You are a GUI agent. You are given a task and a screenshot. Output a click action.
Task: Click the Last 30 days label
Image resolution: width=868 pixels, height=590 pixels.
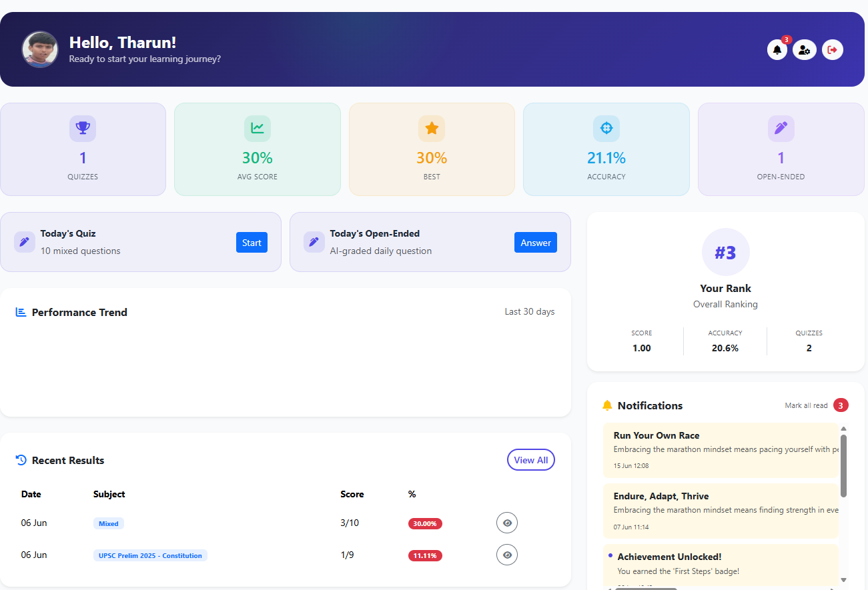click(530, 311)
